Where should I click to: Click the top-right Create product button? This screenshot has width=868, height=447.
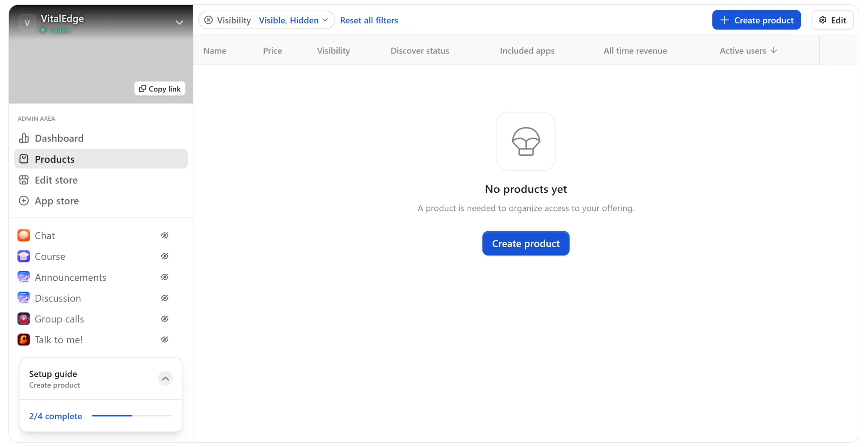[x=756, y=20]
